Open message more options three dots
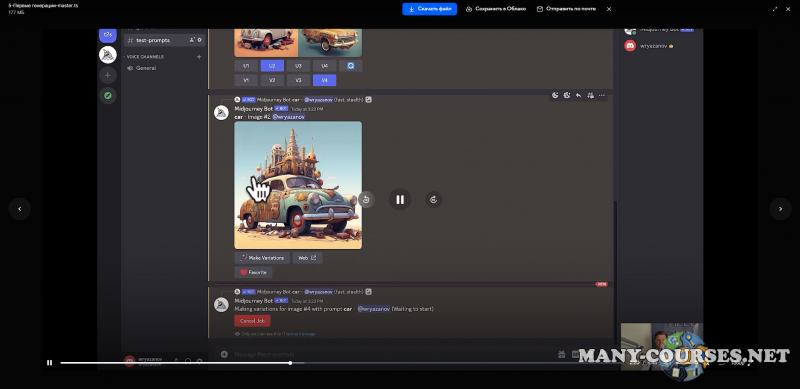This screenshot has height=389, width=800. pyautogui.click(x=602, y=95)
